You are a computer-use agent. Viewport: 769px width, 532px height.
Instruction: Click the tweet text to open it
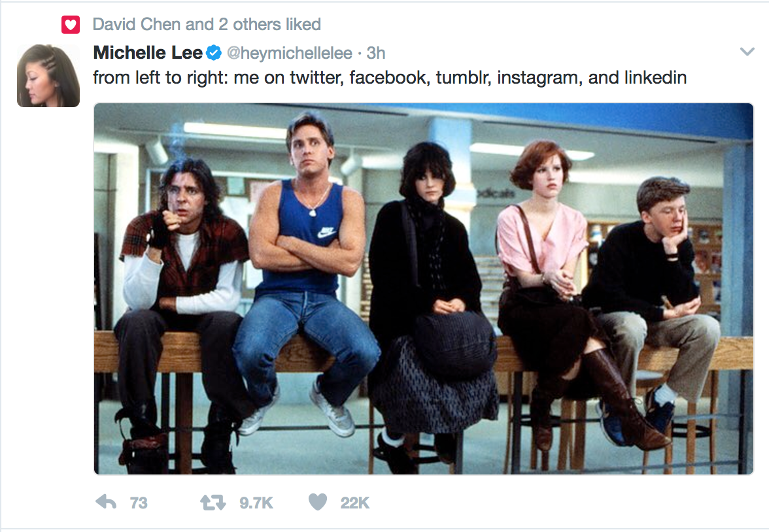(x=389, y=78)
